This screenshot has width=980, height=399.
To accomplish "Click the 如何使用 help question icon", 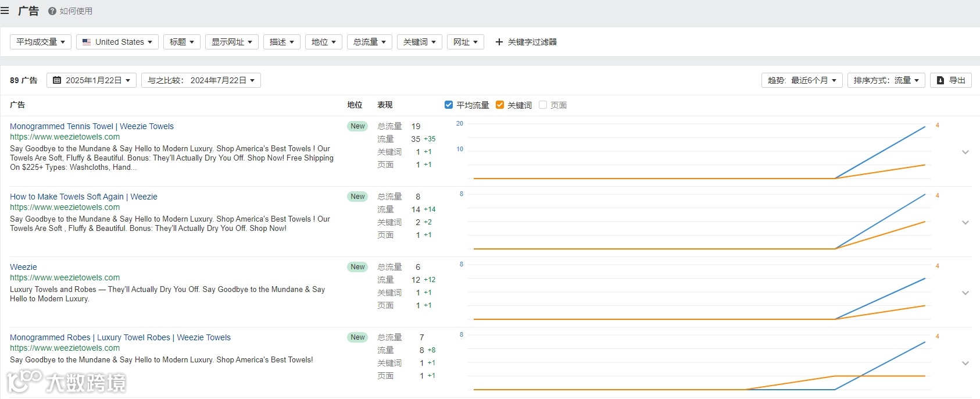I will pos(52,11).
